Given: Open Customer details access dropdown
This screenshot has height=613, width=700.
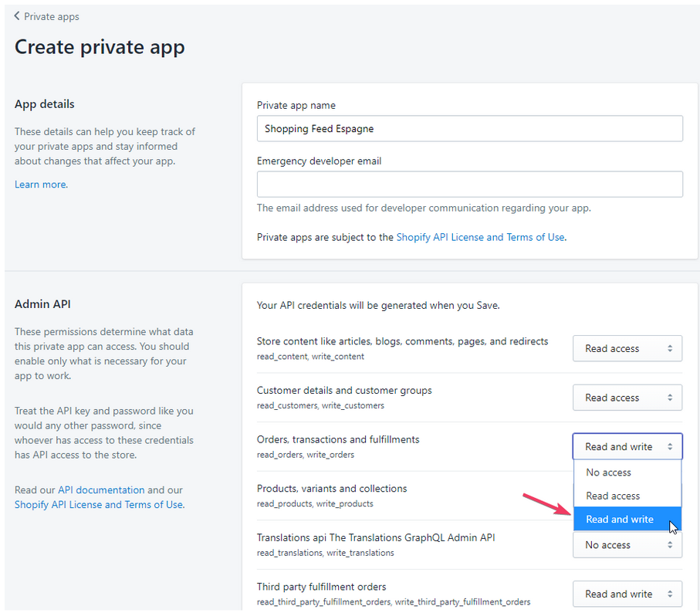Looking at the screenshot, I should pyautogui.click(x=627, y=398).
